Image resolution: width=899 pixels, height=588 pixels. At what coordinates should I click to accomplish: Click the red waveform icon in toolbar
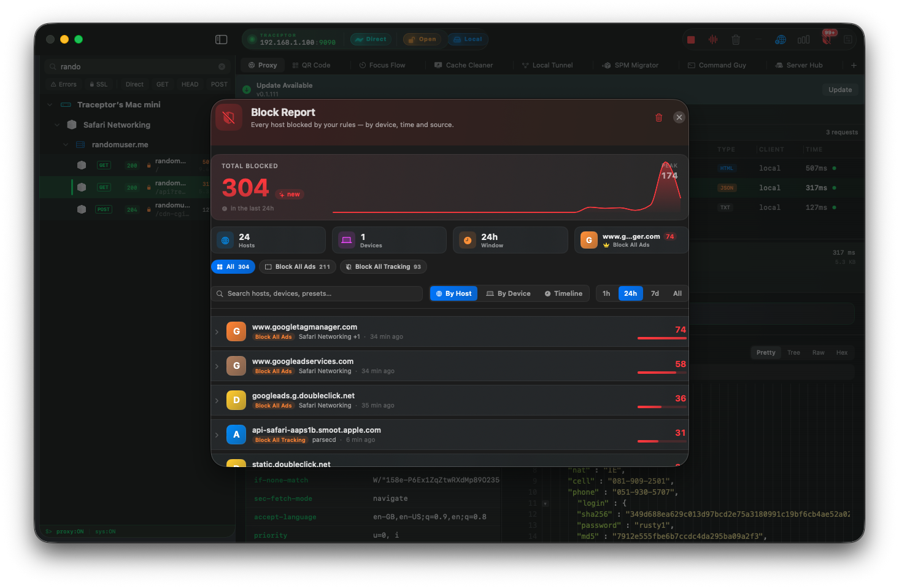point(713,39)
